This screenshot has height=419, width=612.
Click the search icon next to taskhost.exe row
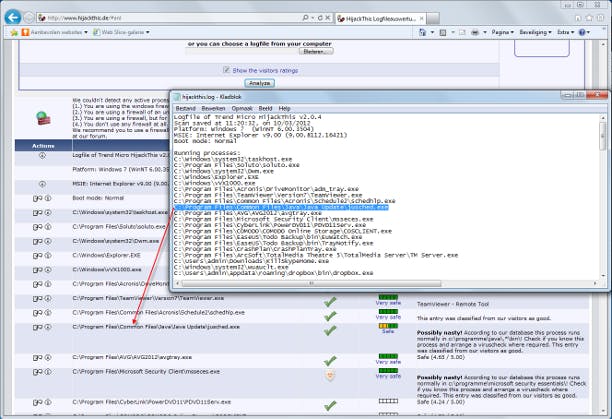pos(37,213)
